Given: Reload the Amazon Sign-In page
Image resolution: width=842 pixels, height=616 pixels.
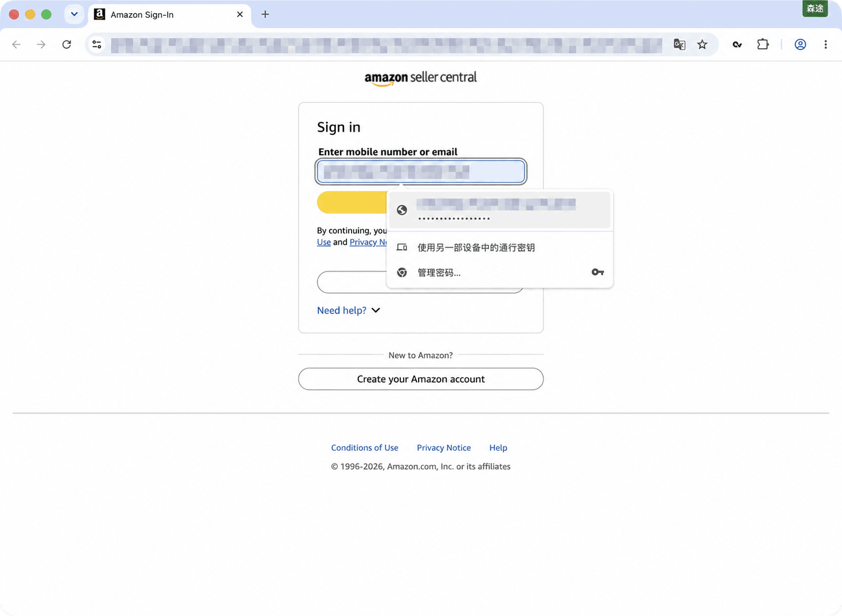Looking at the screenshot, I should 67,44.
